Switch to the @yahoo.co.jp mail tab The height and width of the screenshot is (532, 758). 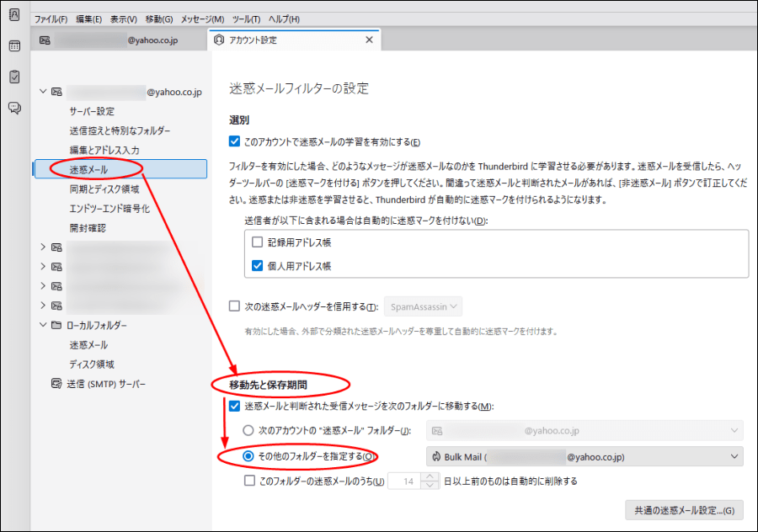pyautogui.click(x=120, y=40)
